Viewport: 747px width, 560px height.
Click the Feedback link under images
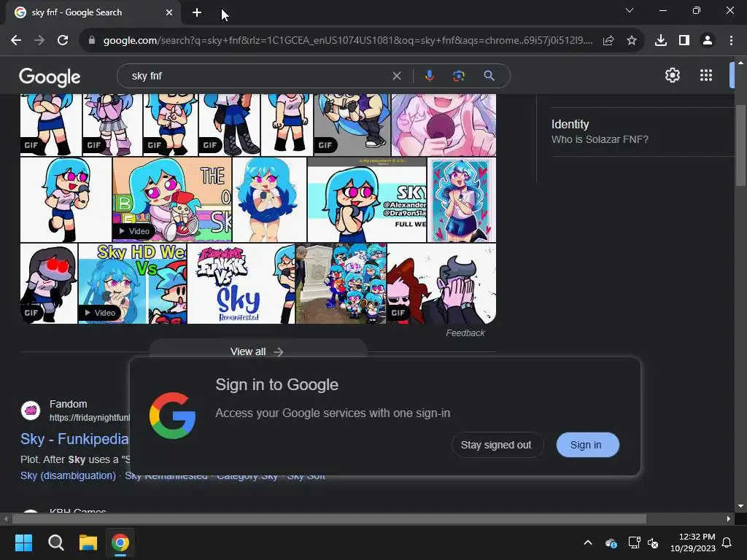pos(465,332)
